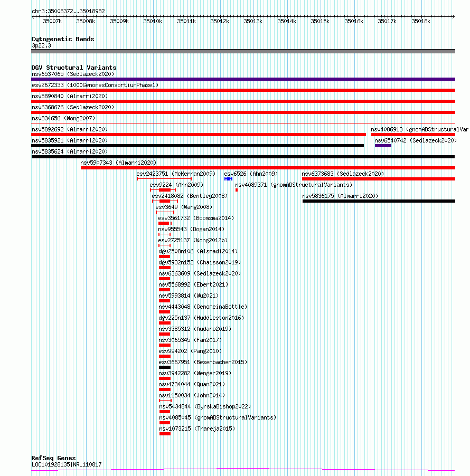The width and height of the screenshot is (470, 476).
Task: Select dgv5932n152 (Chaisson2019) label
Action: point(200,263)
